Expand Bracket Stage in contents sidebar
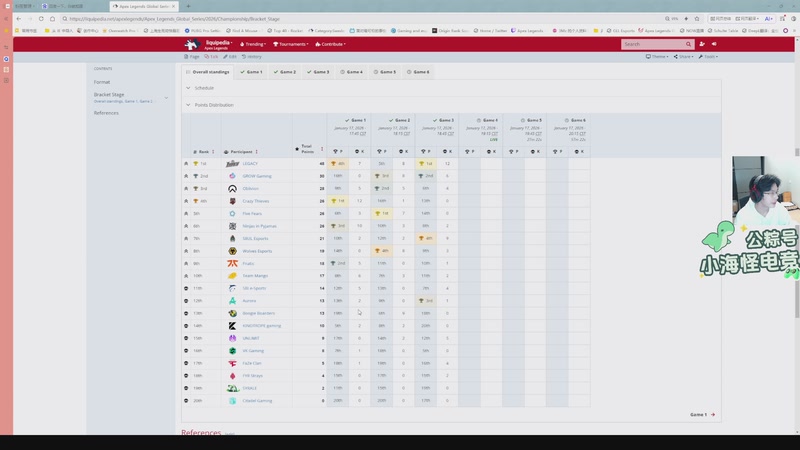This screenshot has width=800, height=450. (166, 97)
